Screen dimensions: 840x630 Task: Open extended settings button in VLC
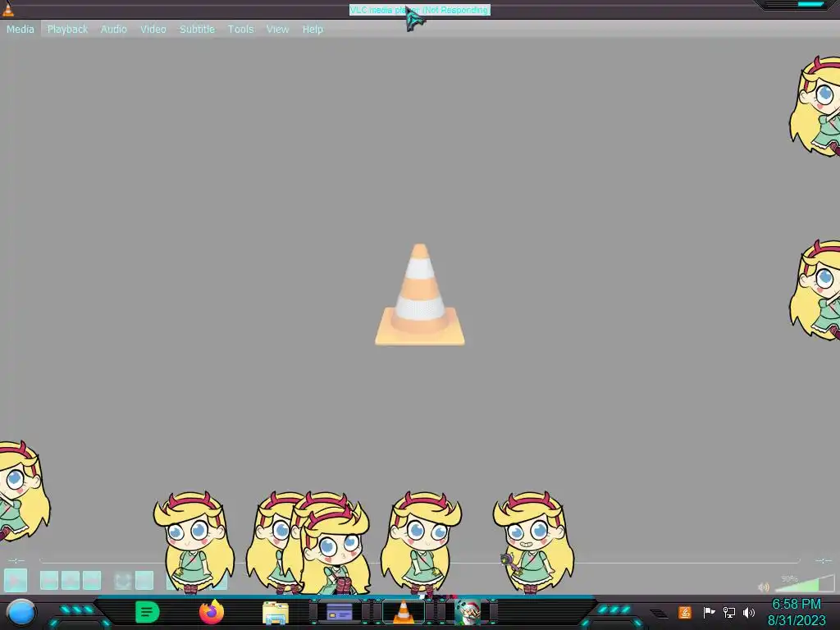pos(144,580)
